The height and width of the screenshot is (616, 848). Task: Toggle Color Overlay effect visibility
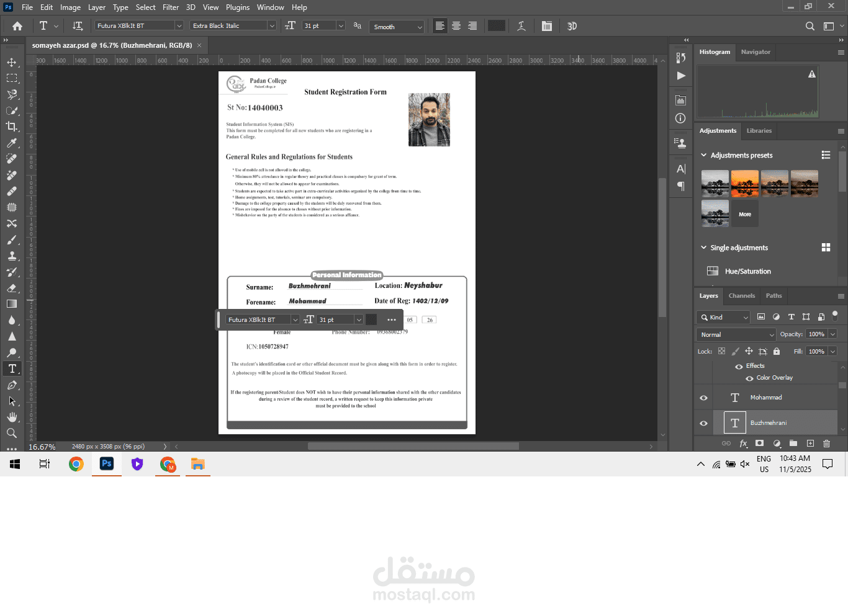coord(749,378)
